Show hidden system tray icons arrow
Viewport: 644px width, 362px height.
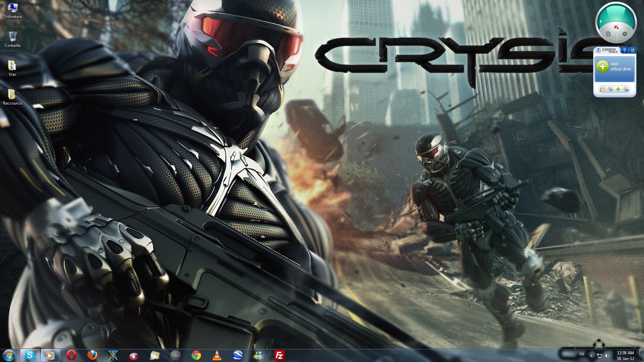coord(591,355)
